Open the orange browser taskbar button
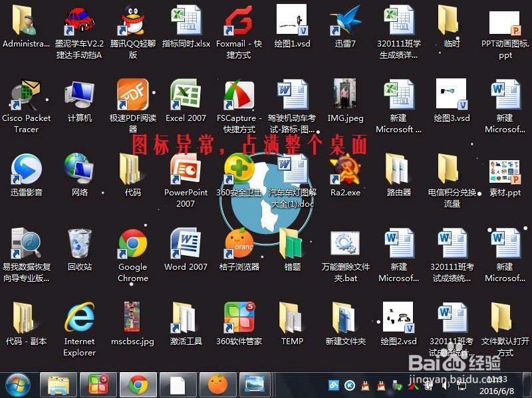532x398 pixels. tap(218, 385)
